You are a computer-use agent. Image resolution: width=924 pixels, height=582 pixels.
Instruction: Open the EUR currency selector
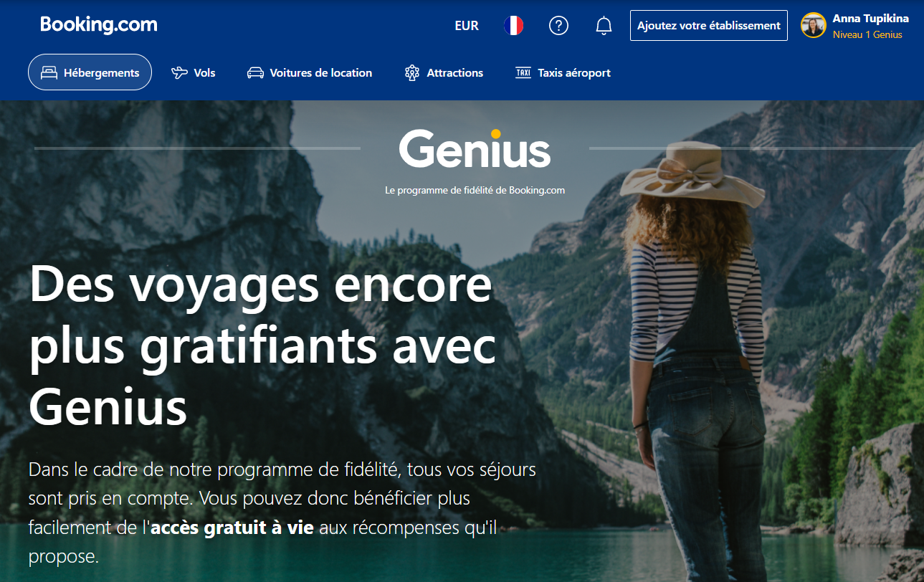467,26
